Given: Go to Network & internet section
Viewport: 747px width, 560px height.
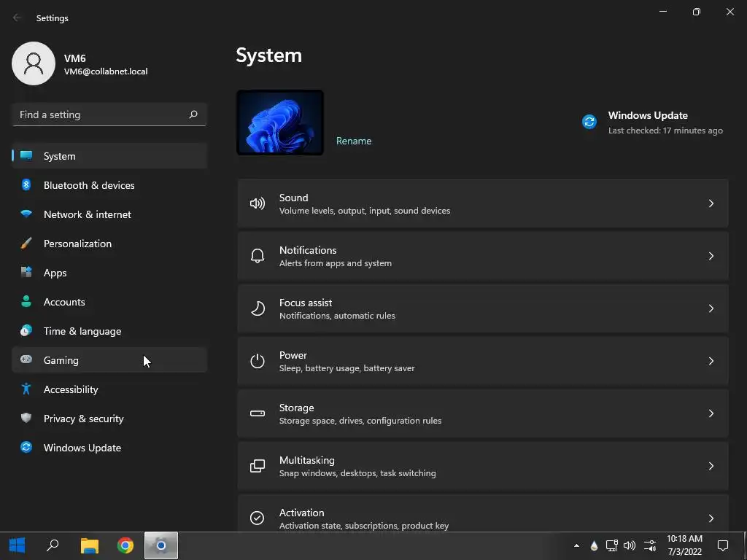Looking at the screenshot, I should pyautogui.click(x=109, y=214).
